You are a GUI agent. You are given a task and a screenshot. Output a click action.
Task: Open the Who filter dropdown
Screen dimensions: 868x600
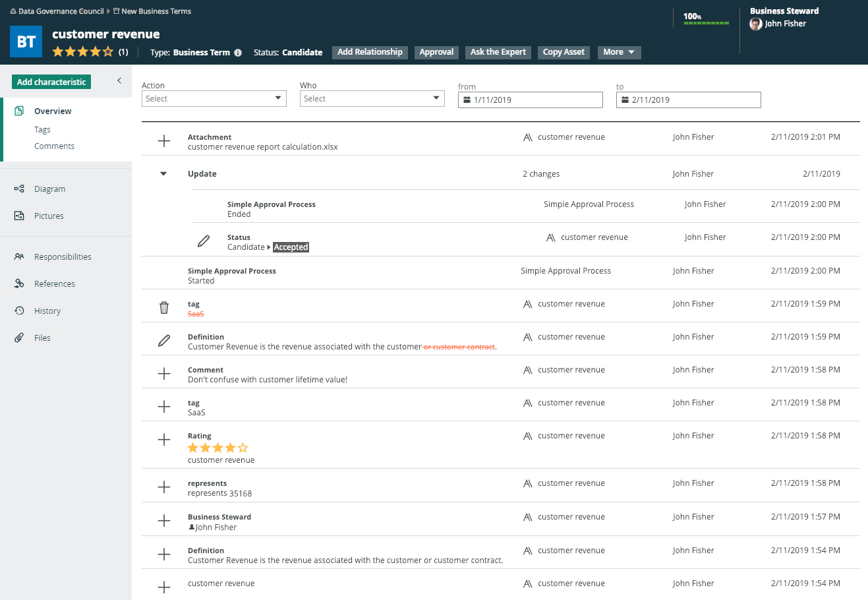click(x=372, y=99)
